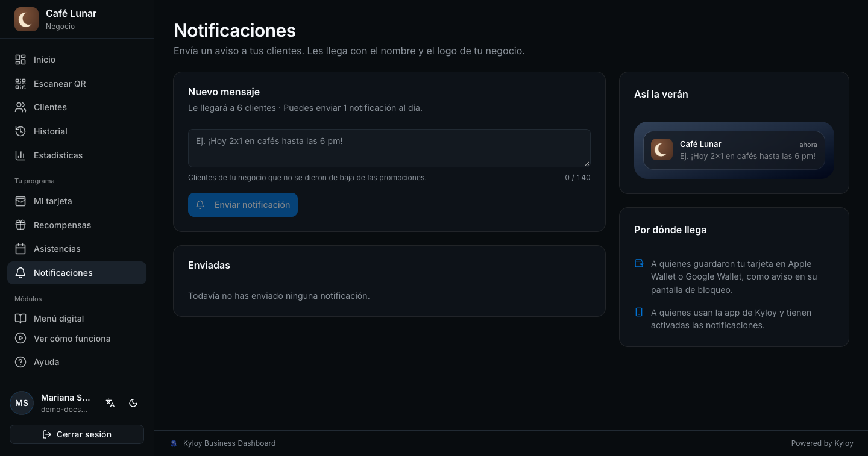This screenshot has width=868, height=456.
Task: Click the Módulos section label
Action: 28,299
